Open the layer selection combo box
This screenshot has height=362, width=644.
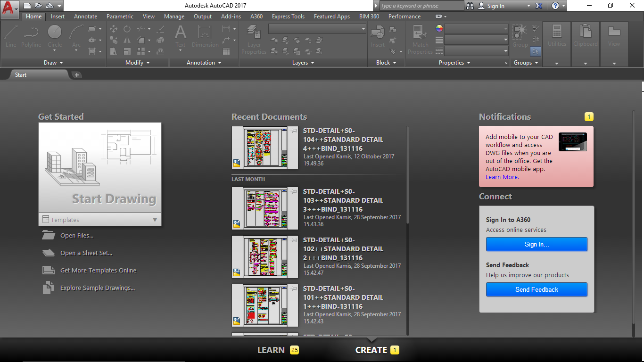coord(317,28)
